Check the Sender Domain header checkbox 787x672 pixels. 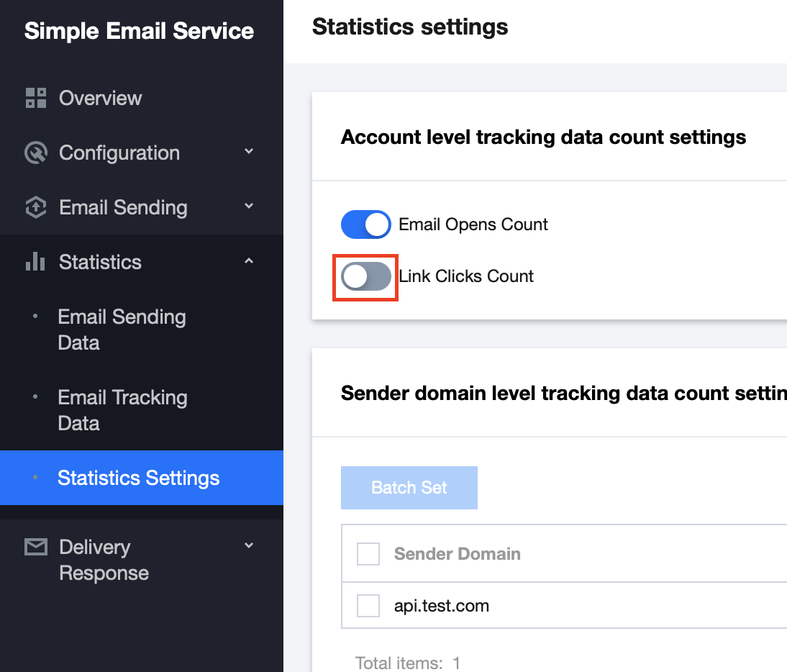[368, 554]
